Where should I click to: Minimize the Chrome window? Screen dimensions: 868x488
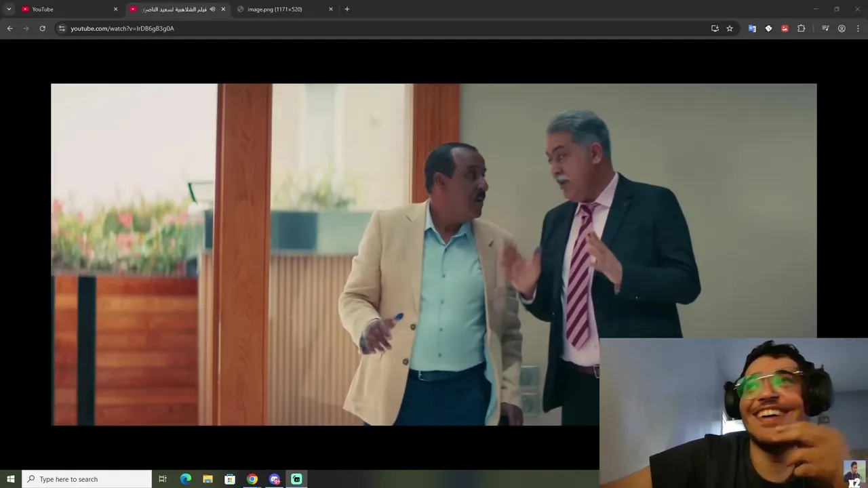click(816, 9)
